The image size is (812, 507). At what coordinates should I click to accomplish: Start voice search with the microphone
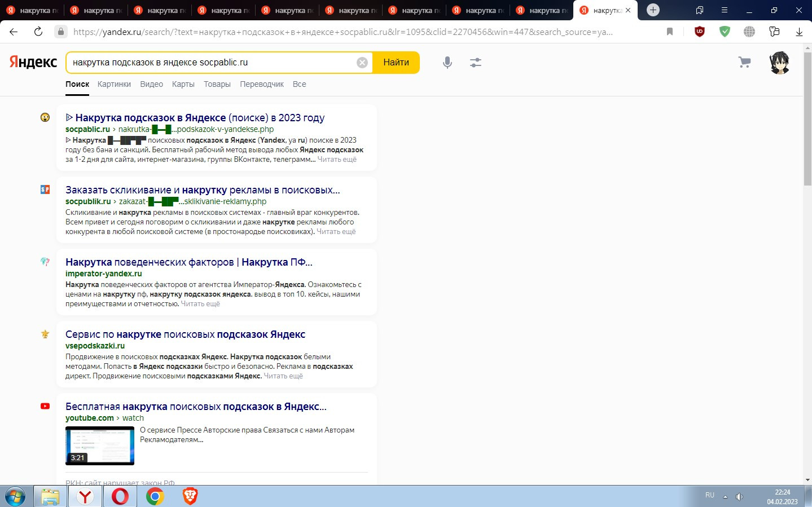pos(447,63)
